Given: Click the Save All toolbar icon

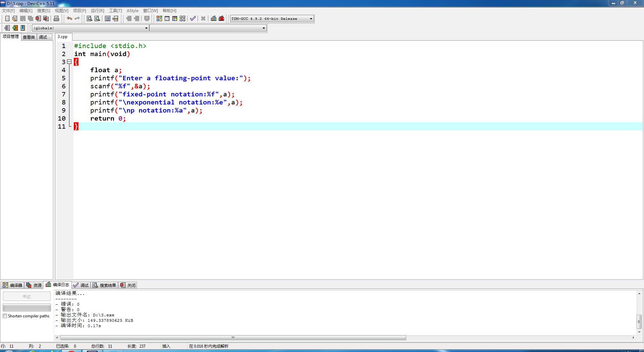Looking at the screenshot, I should (x=31, y=18).
